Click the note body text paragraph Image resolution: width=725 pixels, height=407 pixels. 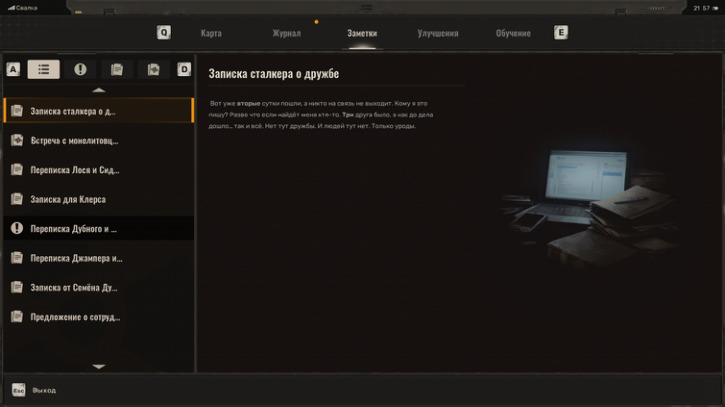tap(321, 115)
